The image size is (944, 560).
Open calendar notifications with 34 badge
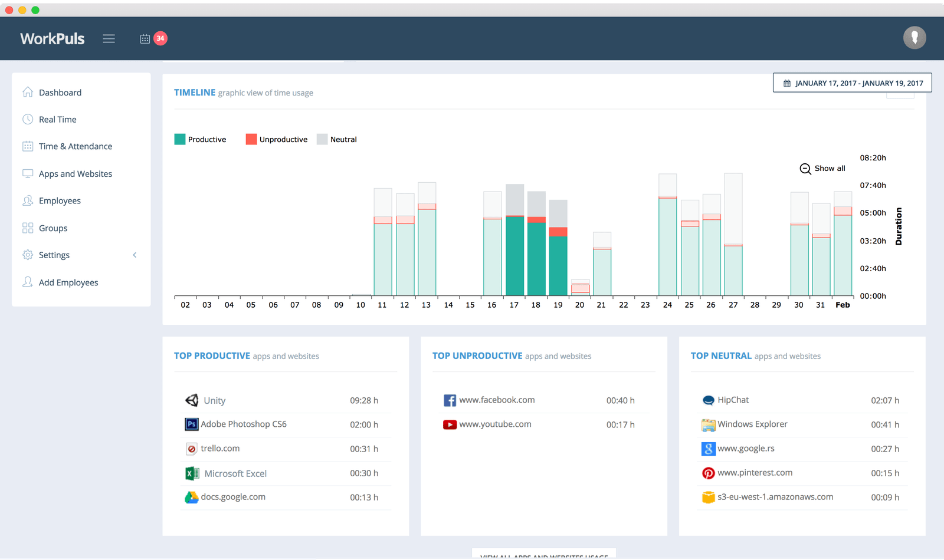(x=153, y=38)
